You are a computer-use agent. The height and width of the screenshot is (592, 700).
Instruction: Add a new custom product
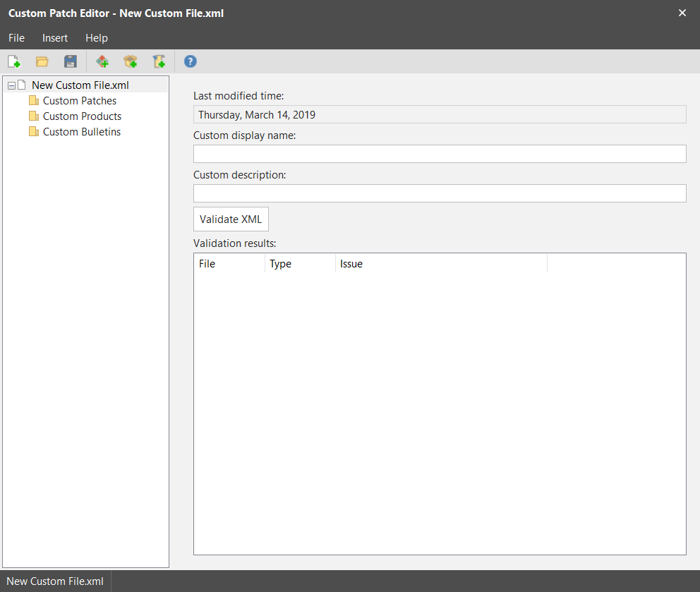click(130, 61)
